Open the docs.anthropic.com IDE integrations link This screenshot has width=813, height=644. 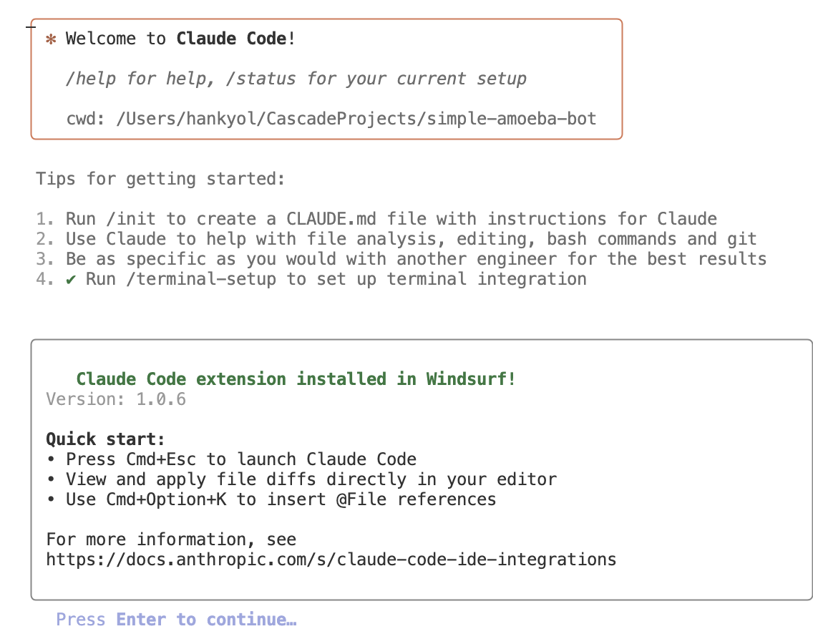tap(331, 559)
